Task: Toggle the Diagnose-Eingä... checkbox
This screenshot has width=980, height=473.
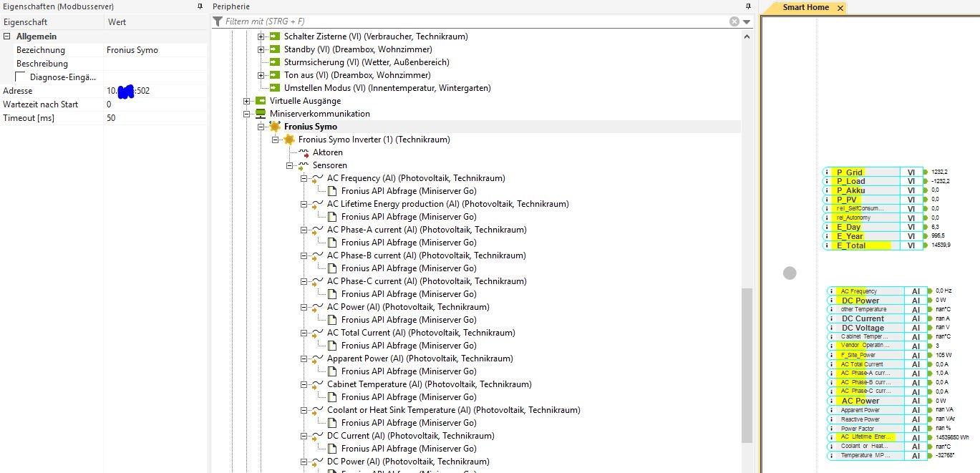Action: pyautogui.click(x=21, y=77)
